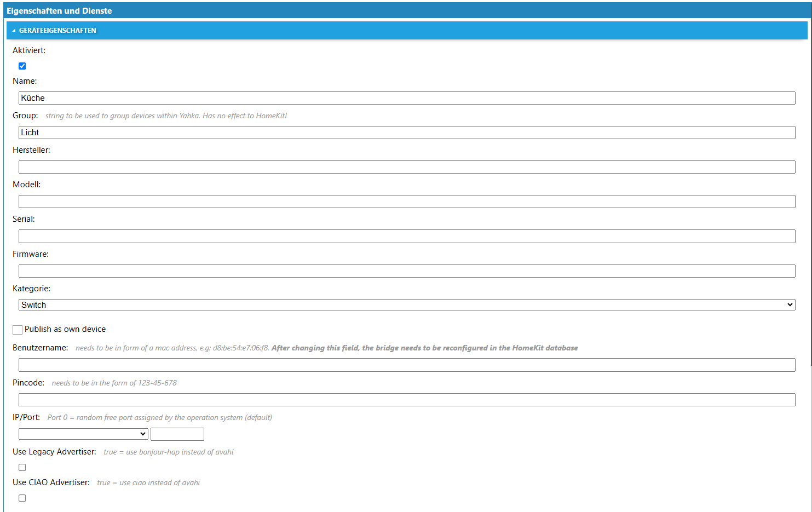812x512 pixels.
Task: Focus the Modell input field
Action: coord(406,202)
